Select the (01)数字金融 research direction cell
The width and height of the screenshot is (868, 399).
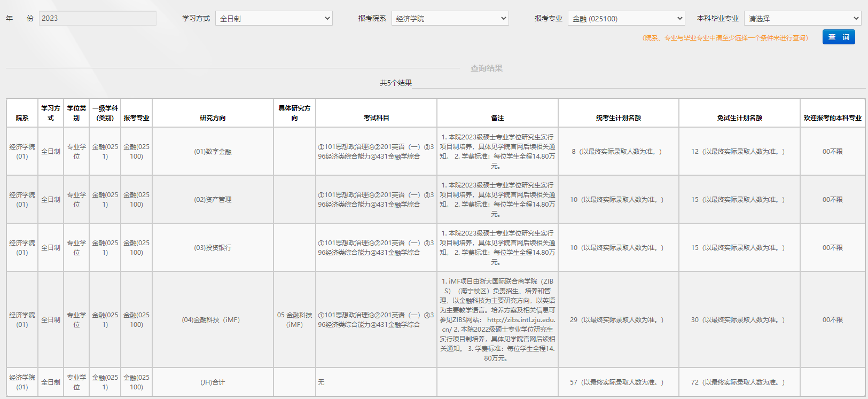(x=213, y=152)
